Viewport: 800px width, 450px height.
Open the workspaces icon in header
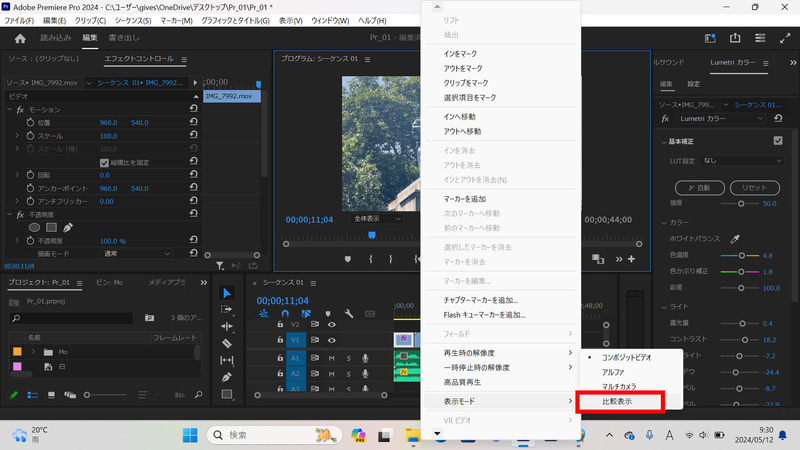(x=760, y=38)
